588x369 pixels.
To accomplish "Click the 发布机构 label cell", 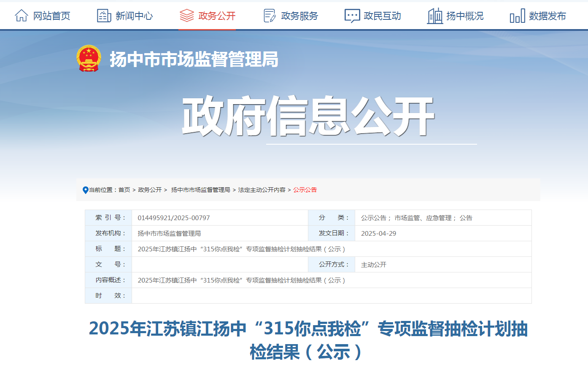I will click(108, 233).
